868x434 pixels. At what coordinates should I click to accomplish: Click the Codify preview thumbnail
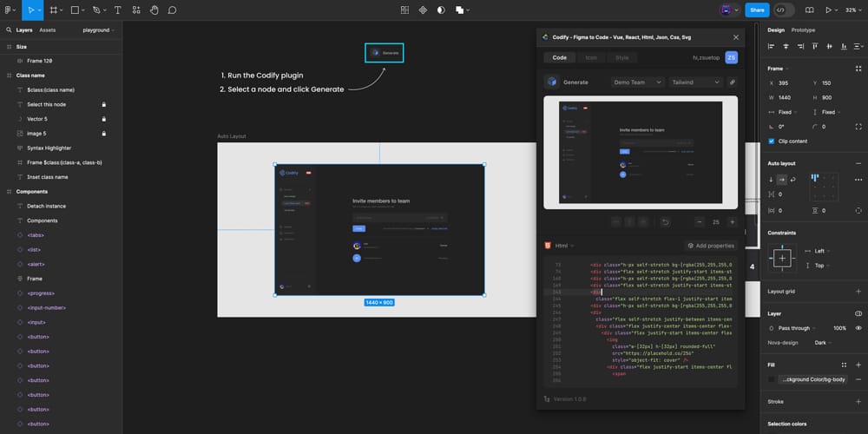[x=641, y=152]
